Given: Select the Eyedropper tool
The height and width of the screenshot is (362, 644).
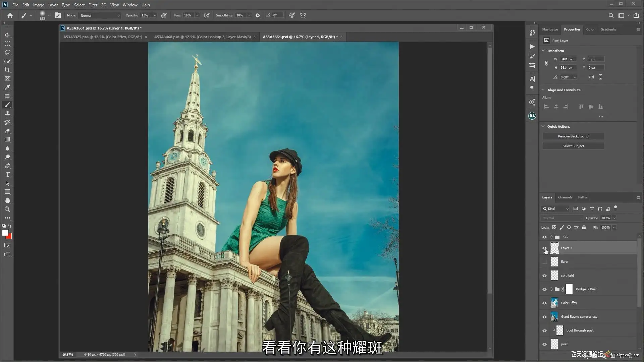Looking at the screenshot, I should pyautogui.click(x=7, y=87).
